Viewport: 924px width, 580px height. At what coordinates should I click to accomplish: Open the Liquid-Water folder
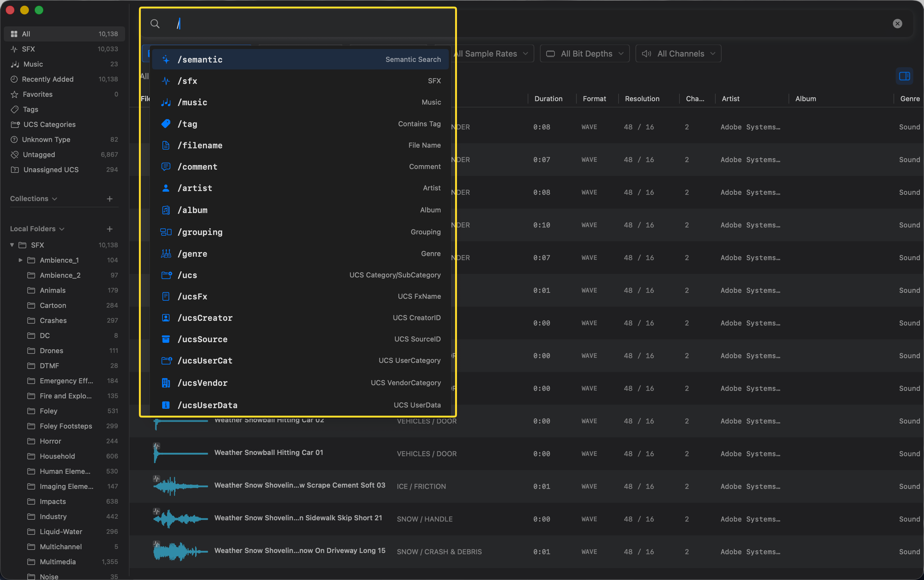pyautogui.click(x=64, y=532)
